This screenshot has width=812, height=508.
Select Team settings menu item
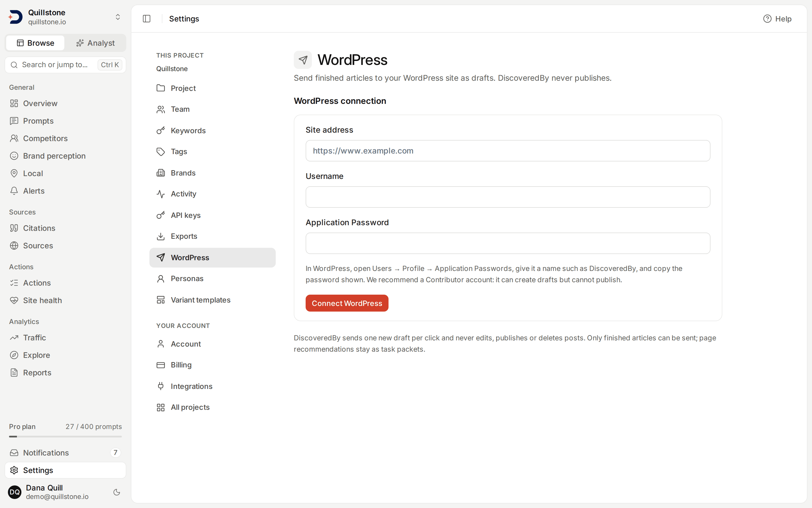pyautogui.click(x=212, y=109)
